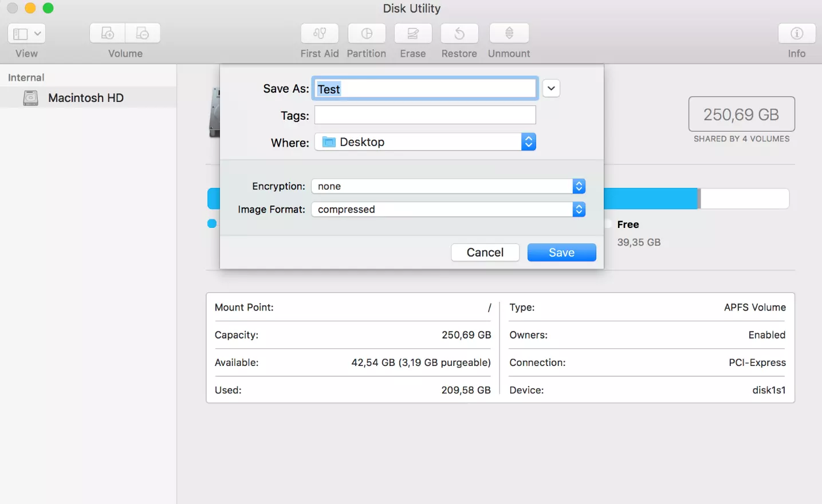Click the blue disk usage bar
The width and height of the screenshot is (822, 504).
pyautogui.click(x=651, y=199)
